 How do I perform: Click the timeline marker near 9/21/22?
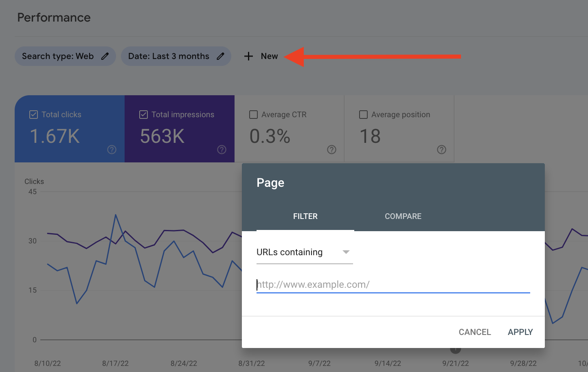coord(455,350)
